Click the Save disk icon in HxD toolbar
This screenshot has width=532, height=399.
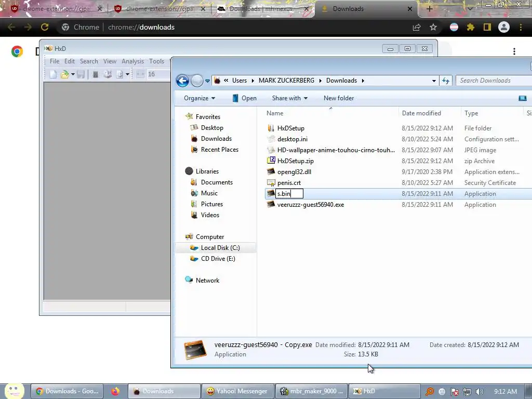81,74
